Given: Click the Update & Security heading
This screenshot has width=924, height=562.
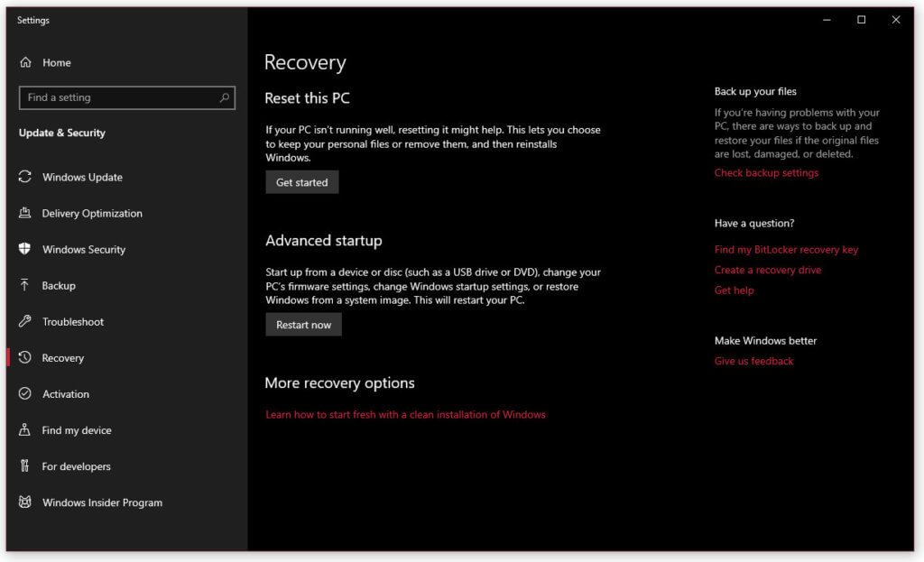Looking at the screenshot, I should 62,134.
